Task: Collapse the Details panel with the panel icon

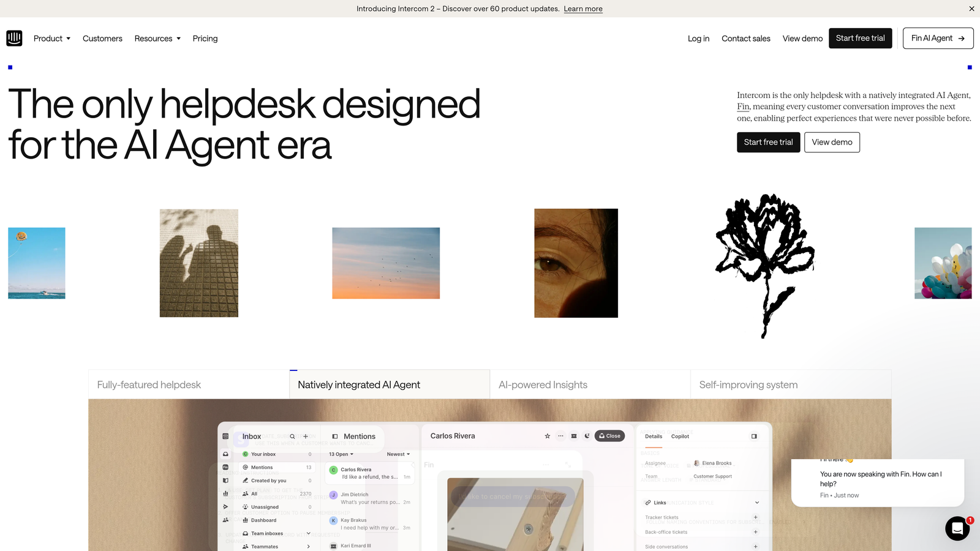Action: point(754,437)
